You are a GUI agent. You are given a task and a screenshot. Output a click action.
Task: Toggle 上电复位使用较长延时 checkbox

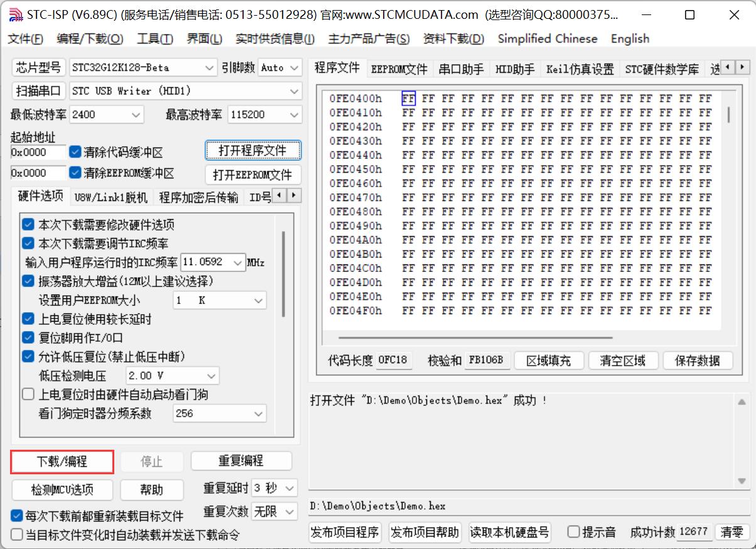[x=28, y=319]
